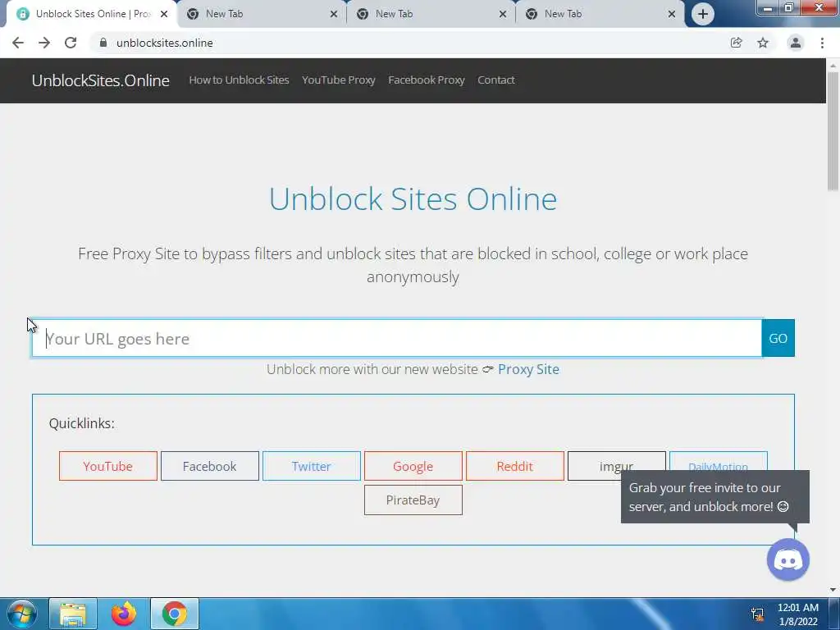Click the page vertical scrollbar thumb
Screen dimensions: 840x630
(833, 131)
